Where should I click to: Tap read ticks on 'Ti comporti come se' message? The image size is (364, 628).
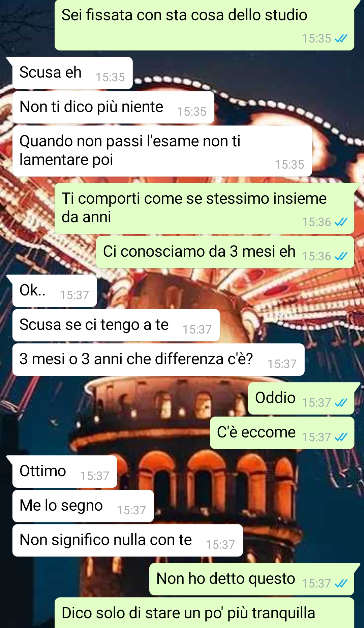click(341, 222)
